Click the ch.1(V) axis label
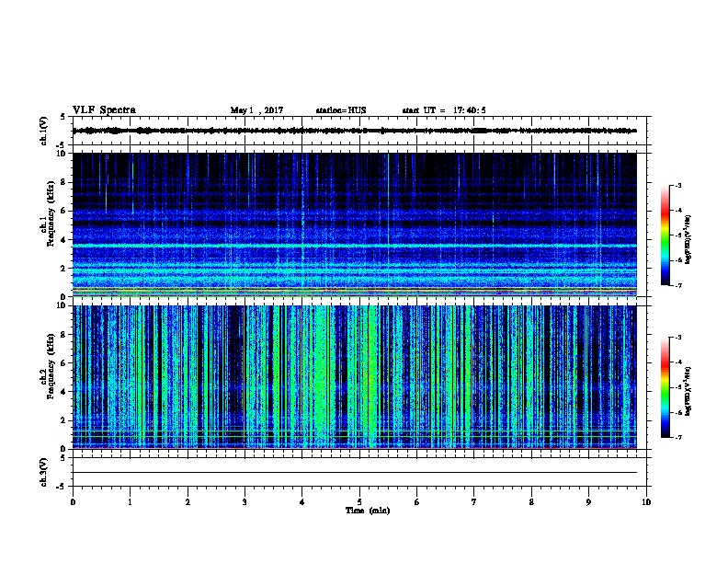Image resolution: width=728 pixels, height=563 pixels. (43, 131)
